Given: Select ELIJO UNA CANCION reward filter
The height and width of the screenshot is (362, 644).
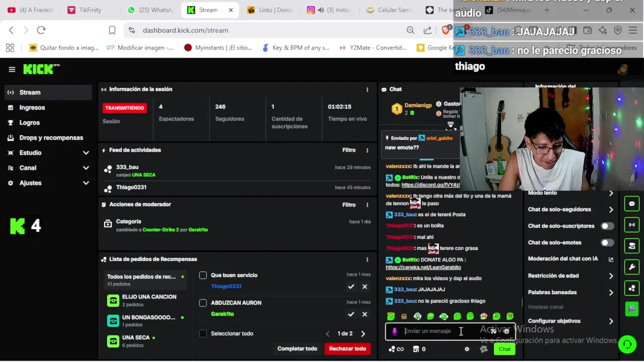Looking at the screenshot, I should coord(144,301).
